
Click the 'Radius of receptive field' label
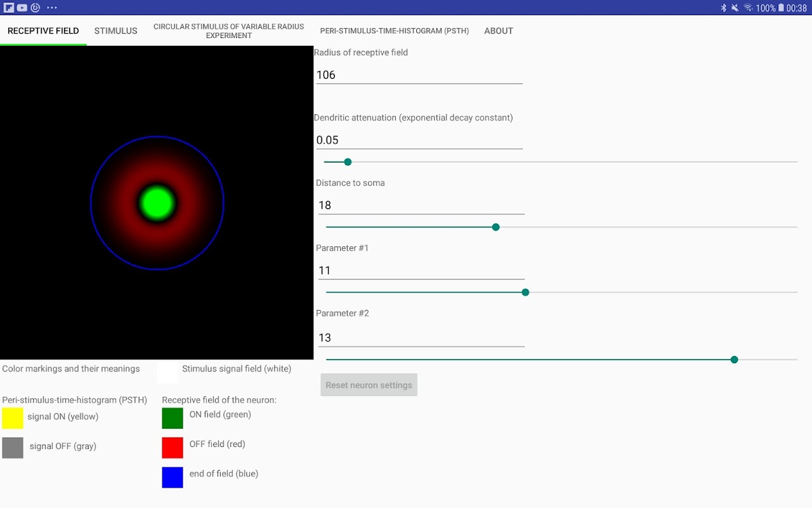point(361,52)
